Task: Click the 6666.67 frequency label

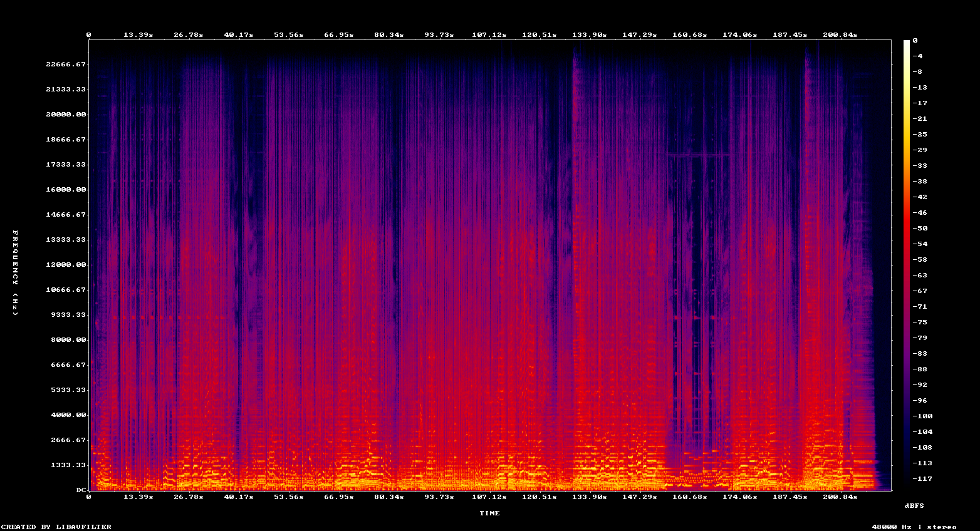Action: [68, 365]
